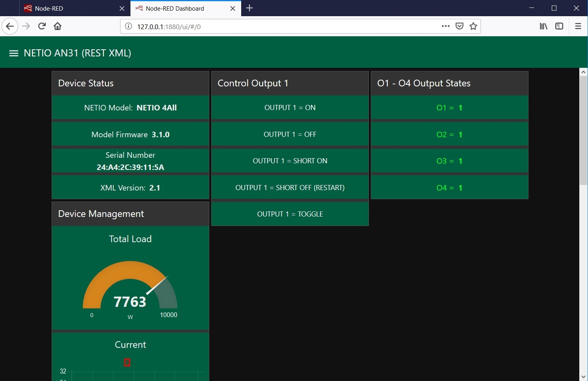Image resolution: width=588 pixels, height=381 pixels.
Task: Click the browser forward arrow
Action: (26, 26)
